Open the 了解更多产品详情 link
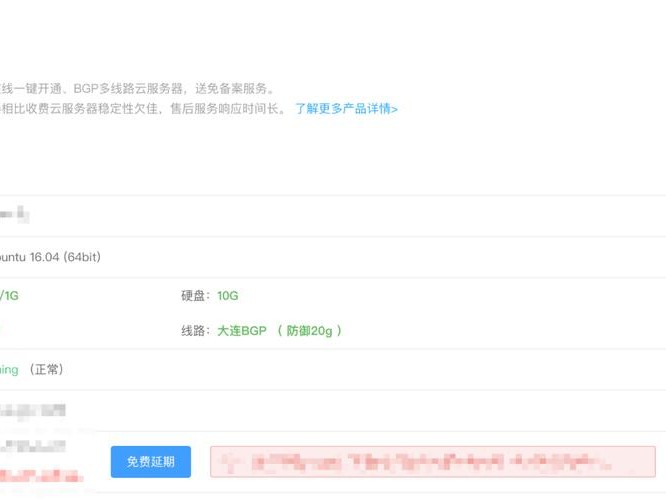Screen dimensions: 666x500 coord(346,109)
